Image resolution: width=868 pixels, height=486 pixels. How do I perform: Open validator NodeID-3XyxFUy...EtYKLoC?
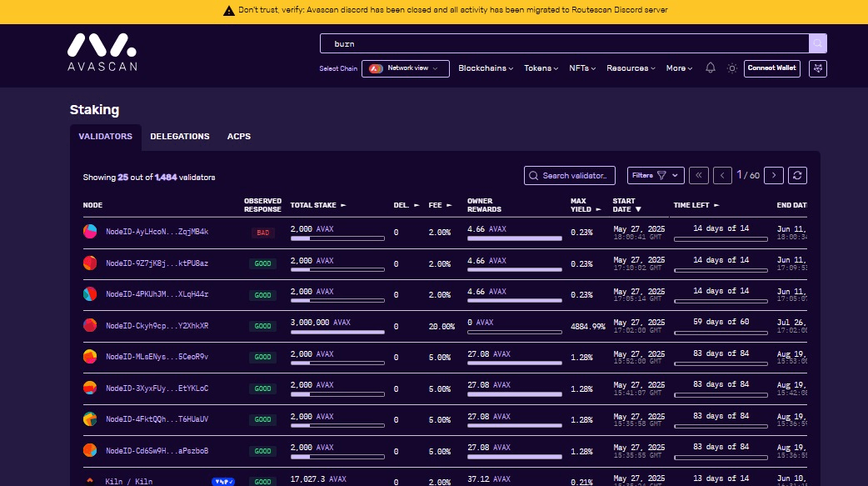coord(157,388)
